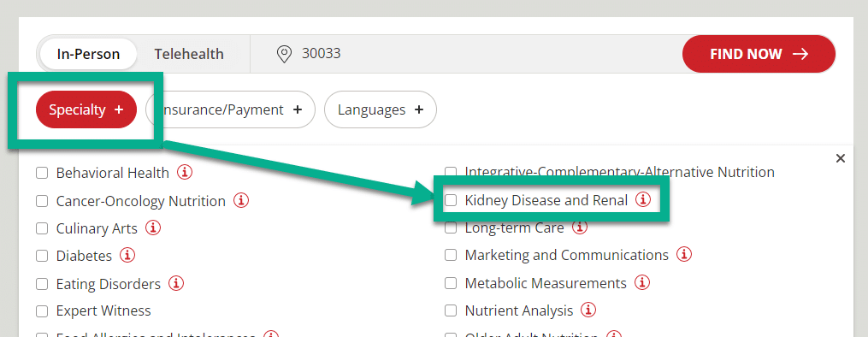
Task: Show info for Metabolic Measurements
Action: (642, 283)
